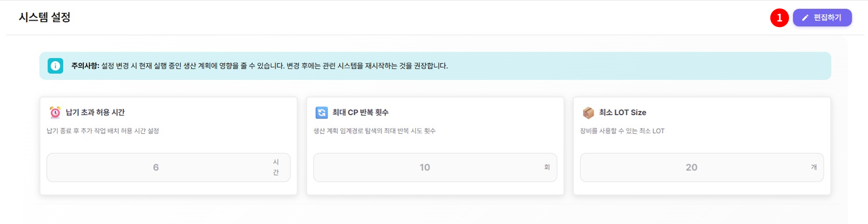868x224 pixels.
Task: Click the alarm clock icon
Action: 55,112
